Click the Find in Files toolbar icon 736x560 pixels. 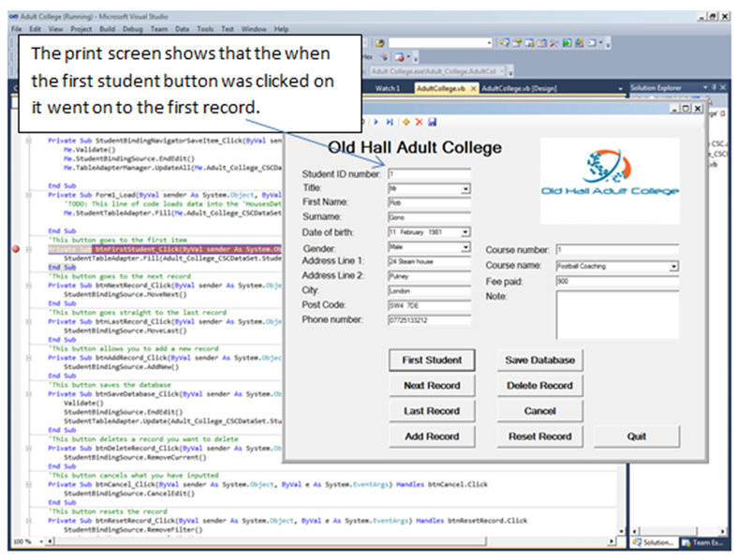point(380,43)
